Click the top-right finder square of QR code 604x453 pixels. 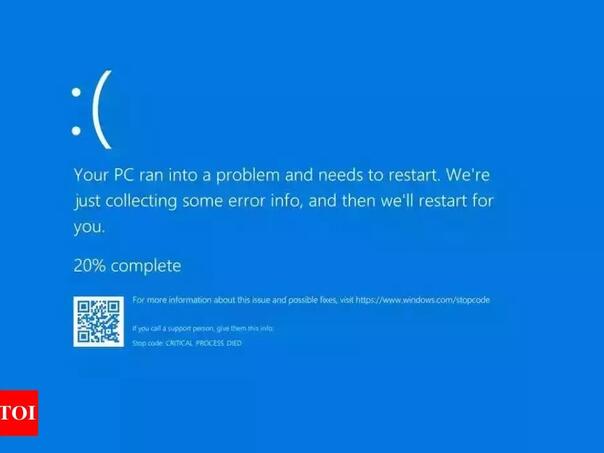(x=113, y=307)
